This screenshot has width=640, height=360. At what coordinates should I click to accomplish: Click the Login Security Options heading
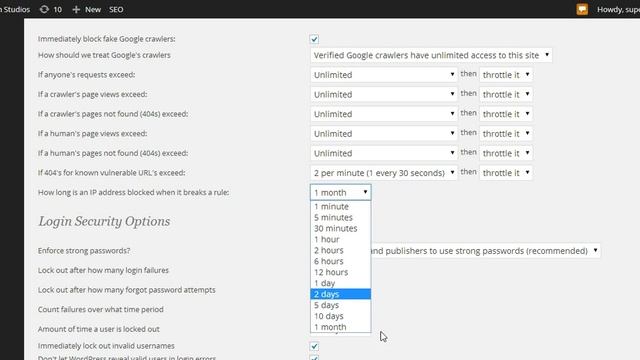click(104, 221)
